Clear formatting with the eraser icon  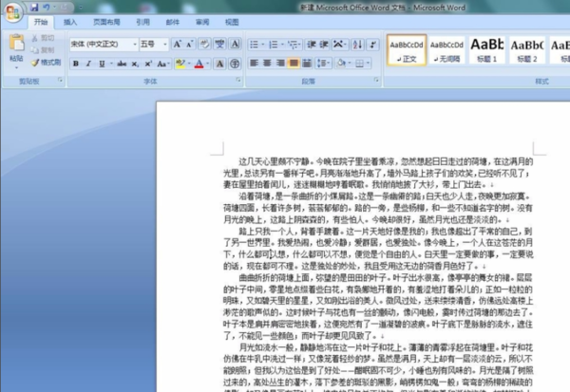click(x=204, y=45)
